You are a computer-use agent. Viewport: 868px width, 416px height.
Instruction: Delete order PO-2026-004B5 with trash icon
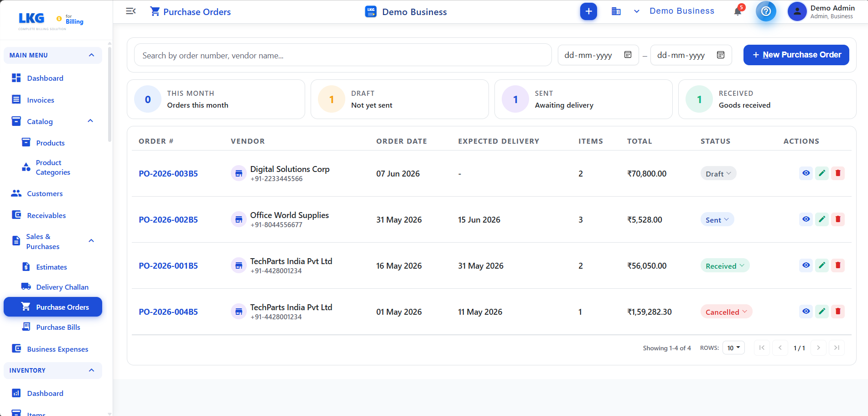click(x=838, y=312)
